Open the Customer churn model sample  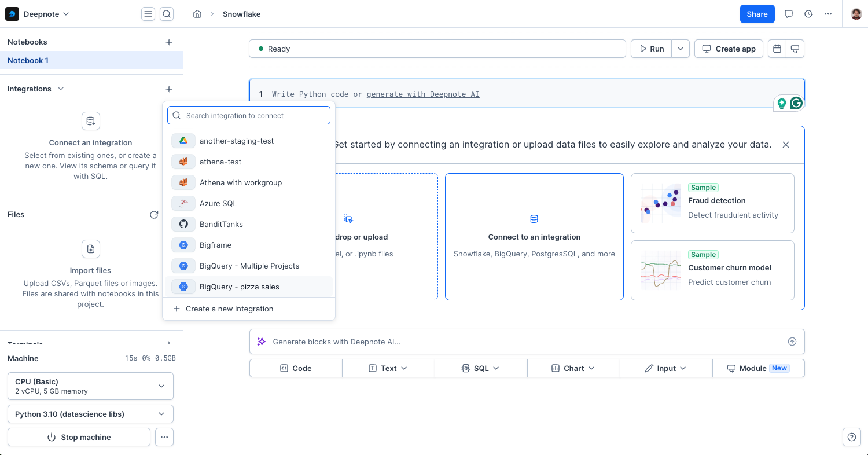coord(712,270)
